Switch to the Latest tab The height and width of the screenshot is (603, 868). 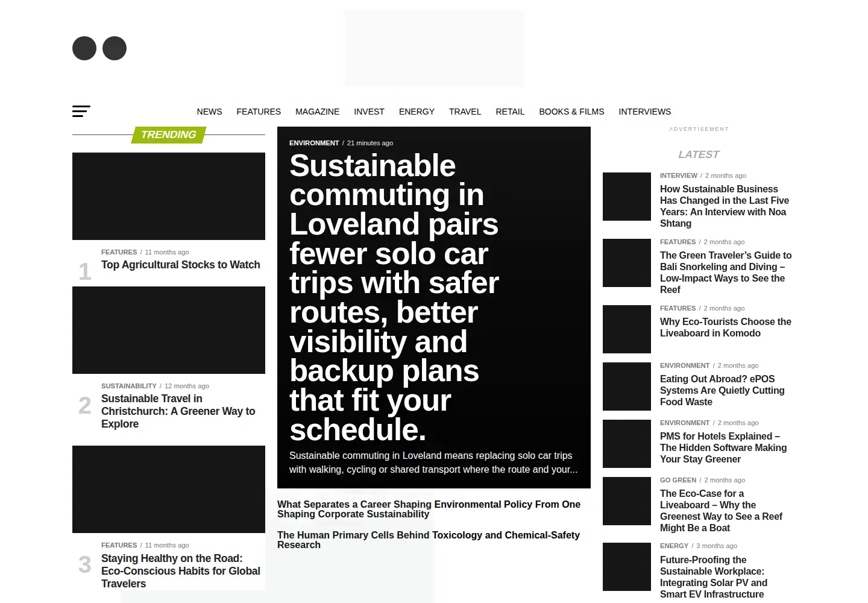tap(699, 154)
